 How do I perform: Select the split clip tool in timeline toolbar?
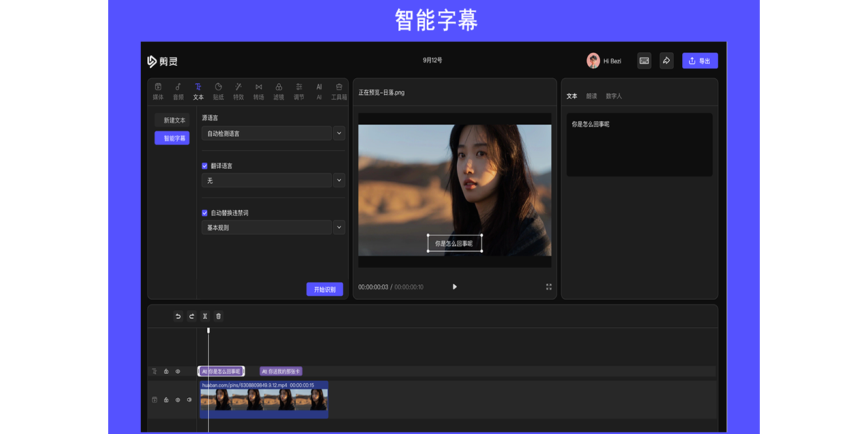[205, 316]
